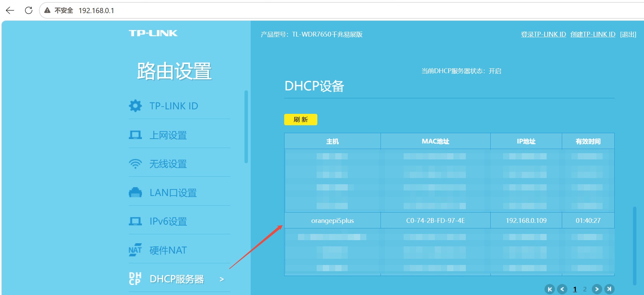Click the 主机 column header

coord(333,141)
